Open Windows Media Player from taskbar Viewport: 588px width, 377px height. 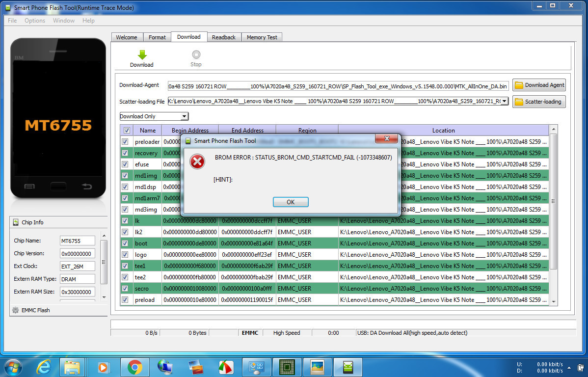click(x=103, y=367)
